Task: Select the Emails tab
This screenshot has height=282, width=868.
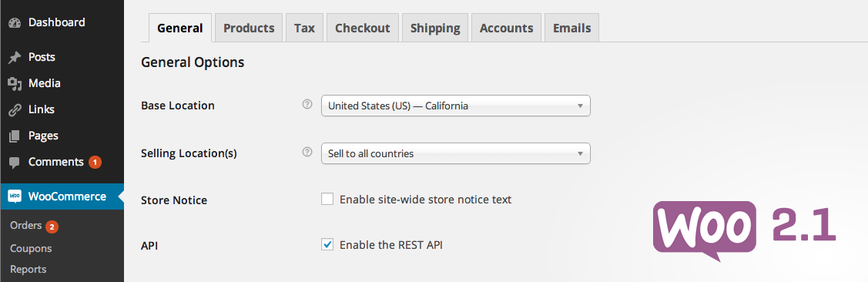Action: pyautogui.click(x=571, y=28)
